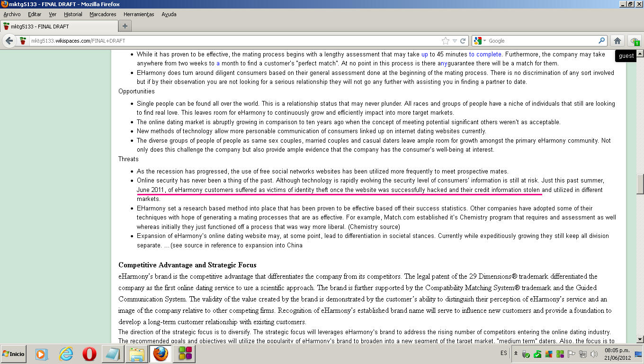Viewport: 644px width, 364px height.
Task: Open the Windows Explorer folder taskbar item
Action: [x=136, y=354]
